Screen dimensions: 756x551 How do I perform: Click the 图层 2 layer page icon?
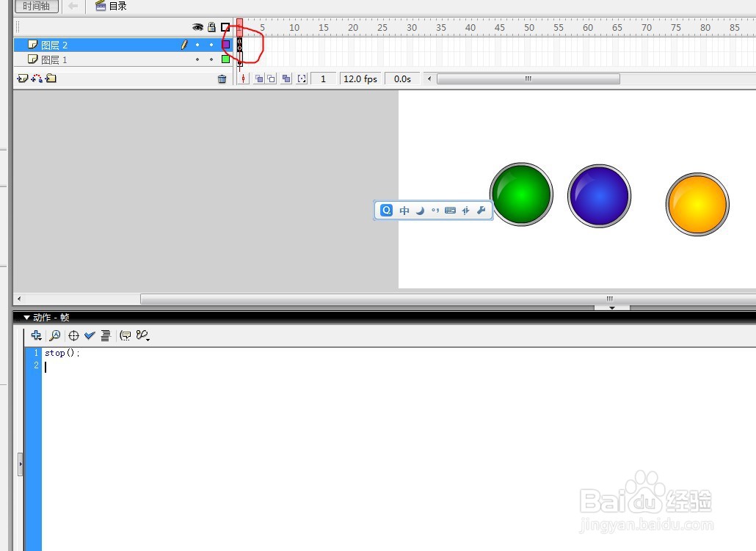[x=33, y=44]
